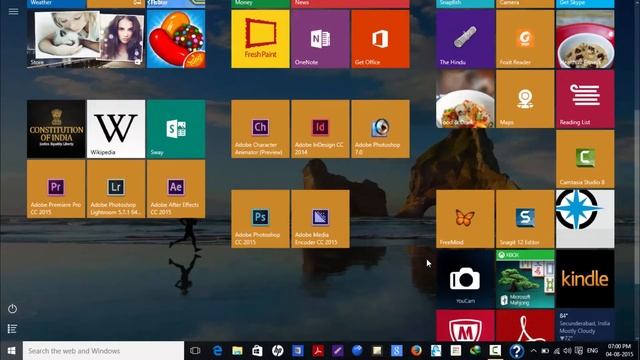640x360 pixels.
Task: Open Adobe Media Encoder CC 2015
Action: [x=320, y=219]
